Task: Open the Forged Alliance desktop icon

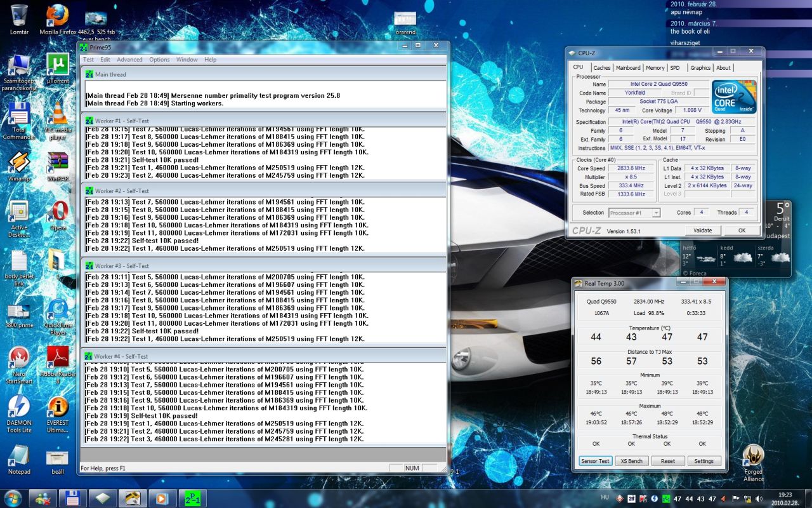Action: coord(754,462)
